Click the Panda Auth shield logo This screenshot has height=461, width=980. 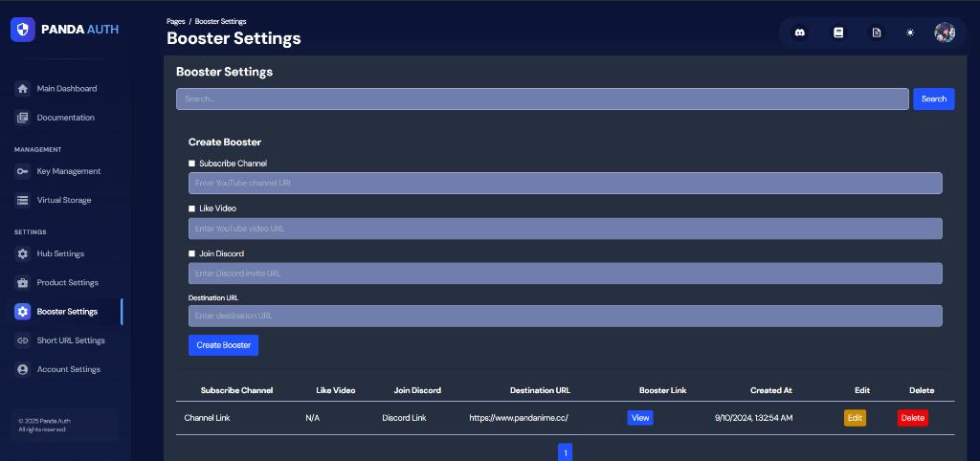23,30
